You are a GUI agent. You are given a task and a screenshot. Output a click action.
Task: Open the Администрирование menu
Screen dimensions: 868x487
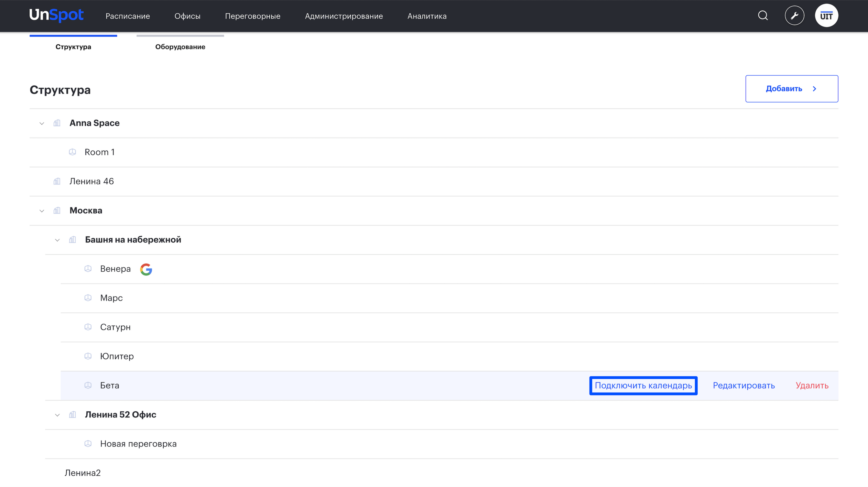tap(344, 16)
